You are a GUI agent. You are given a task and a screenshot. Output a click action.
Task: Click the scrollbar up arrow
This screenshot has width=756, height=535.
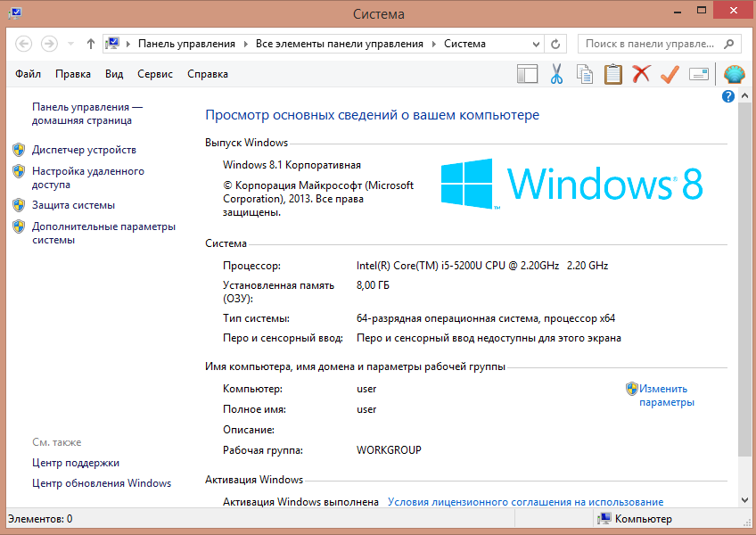(x=745, y=96)
